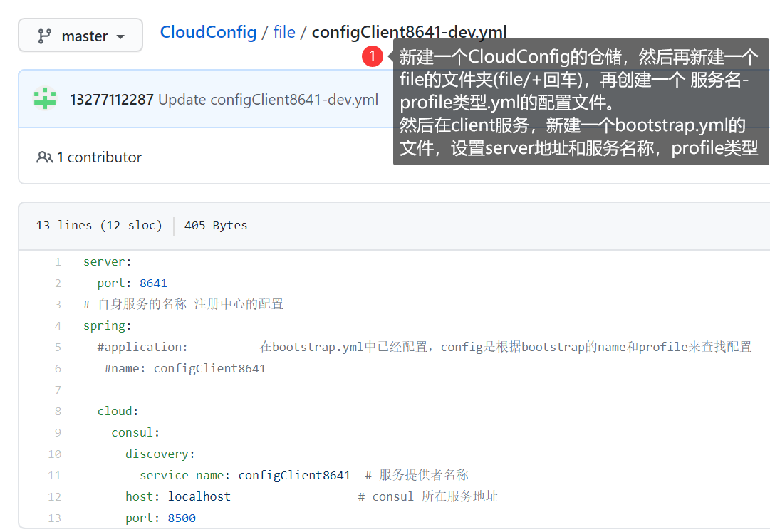The image size is (770, 532).
Task: Click the #name: configClient8641 comment
Action: click(x=185, y=369)
